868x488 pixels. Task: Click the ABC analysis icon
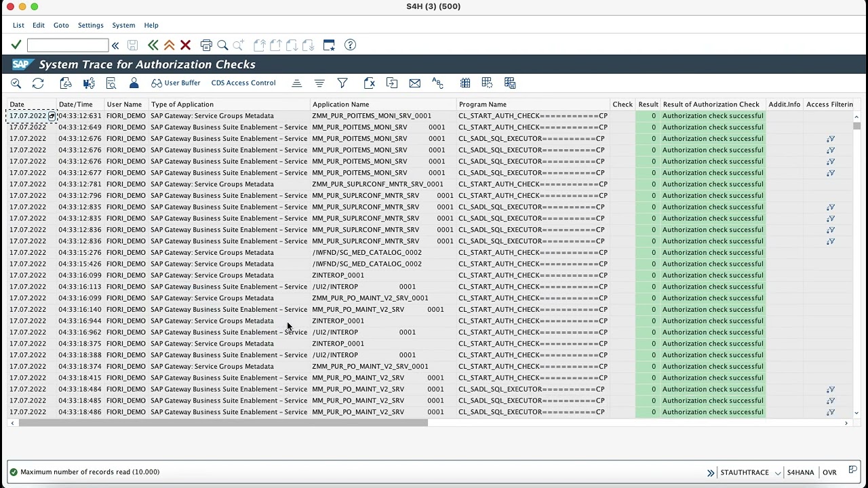[x=437, y=83]
